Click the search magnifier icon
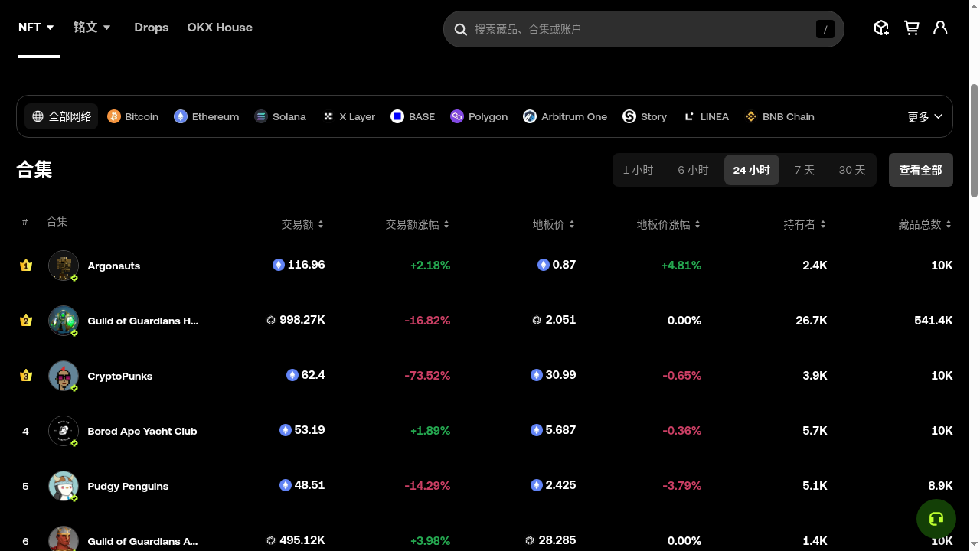 click(x=461, y=29)
